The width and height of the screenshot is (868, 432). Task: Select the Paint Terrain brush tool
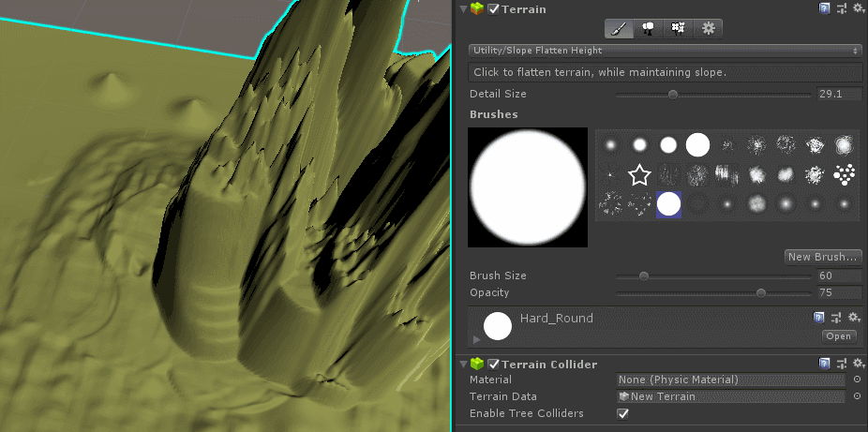[619, 29]
